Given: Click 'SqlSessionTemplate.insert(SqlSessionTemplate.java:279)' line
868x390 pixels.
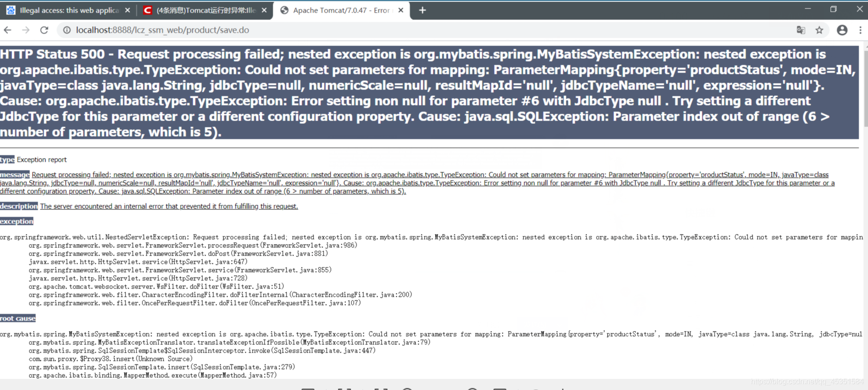Looking at the screenshot, I should tap(162, 367).
